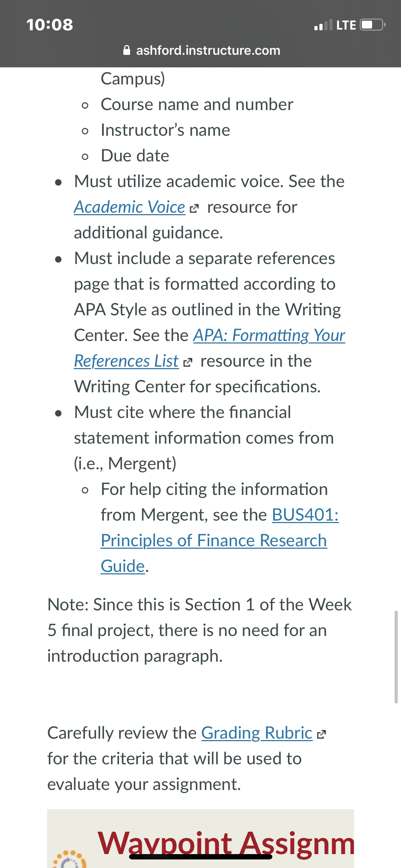The height and width of the screenshot is (868, 401).
Task: Open the Guide link text
Action: click(123, 566)
